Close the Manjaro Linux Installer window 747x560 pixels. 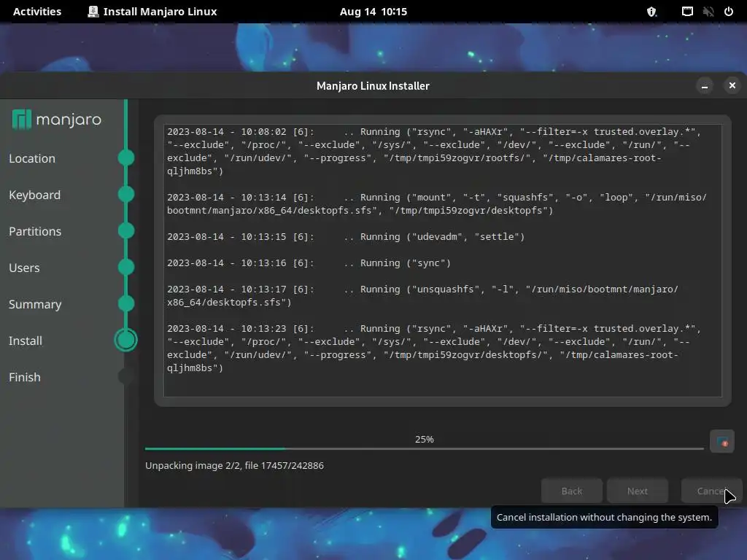point(732,85)
